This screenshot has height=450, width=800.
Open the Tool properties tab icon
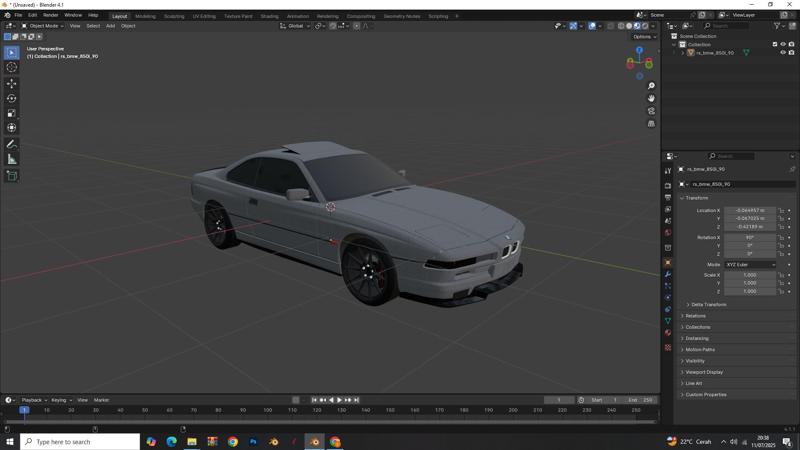click(668, 171)
